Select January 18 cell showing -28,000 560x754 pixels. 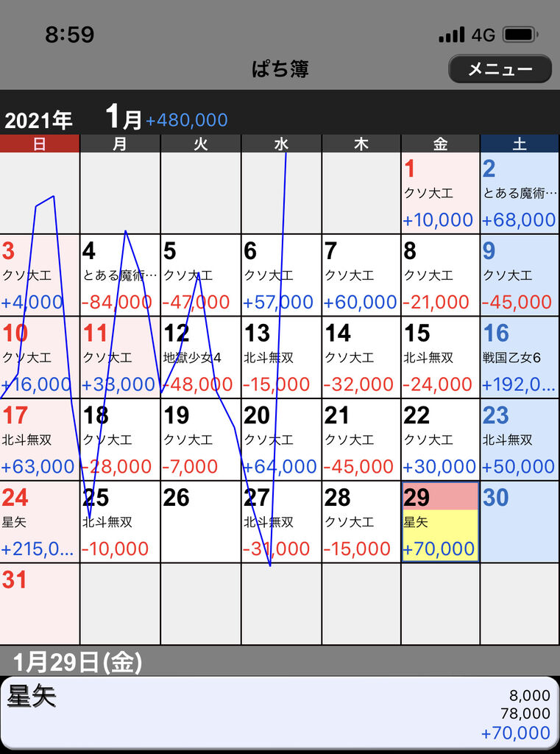click(120, 440)
